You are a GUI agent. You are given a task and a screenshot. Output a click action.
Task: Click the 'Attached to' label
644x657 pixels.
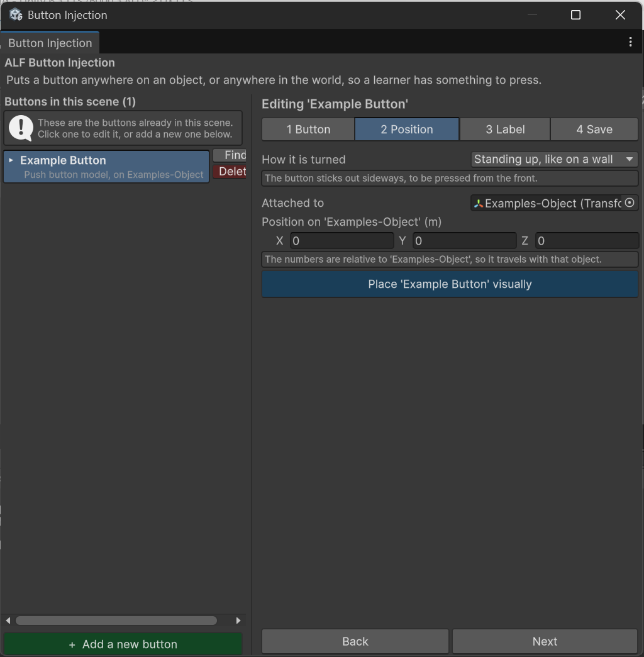pos(292,203)
